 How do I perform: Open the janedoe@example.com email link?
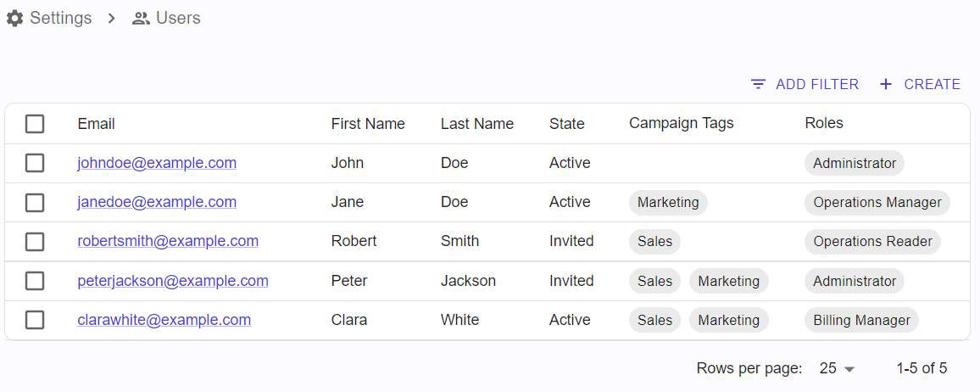[x=157, y=202]
